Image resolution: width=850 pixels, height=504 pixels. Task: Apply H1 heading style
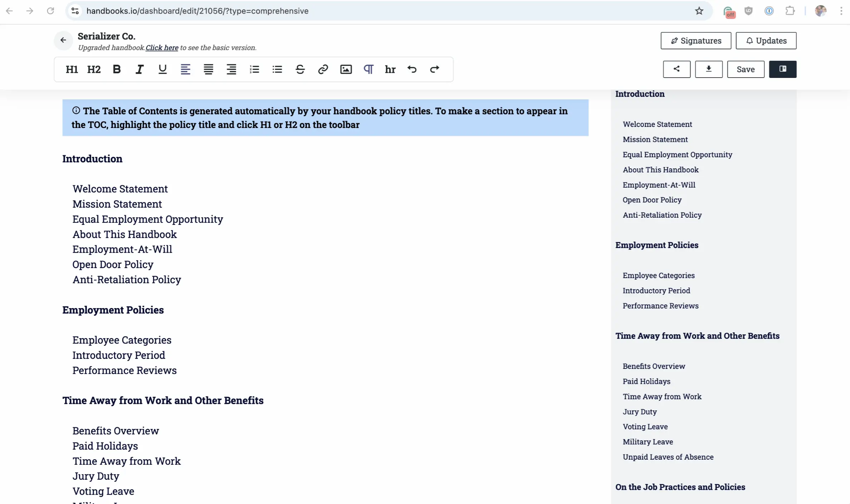click(x=72, y=69)
